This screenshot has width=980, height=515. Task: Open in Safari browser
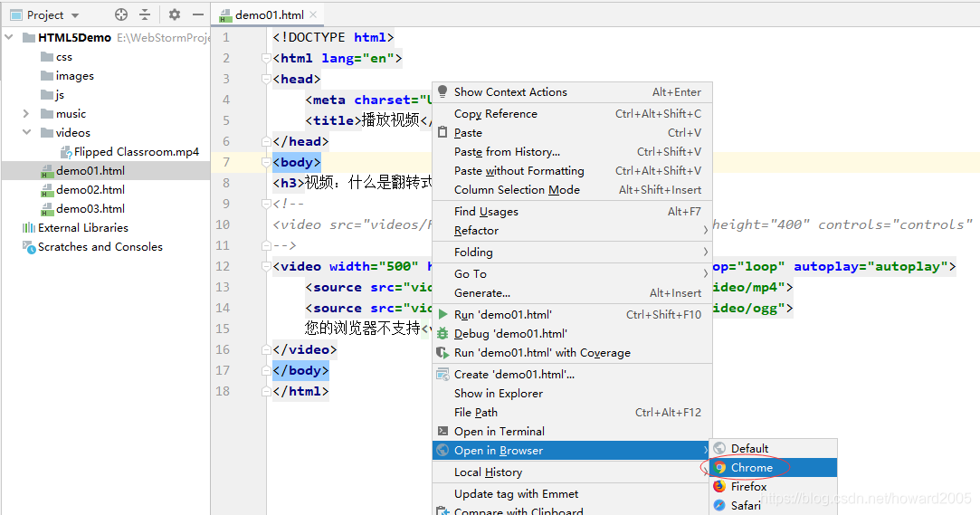(x=774, y=505)
